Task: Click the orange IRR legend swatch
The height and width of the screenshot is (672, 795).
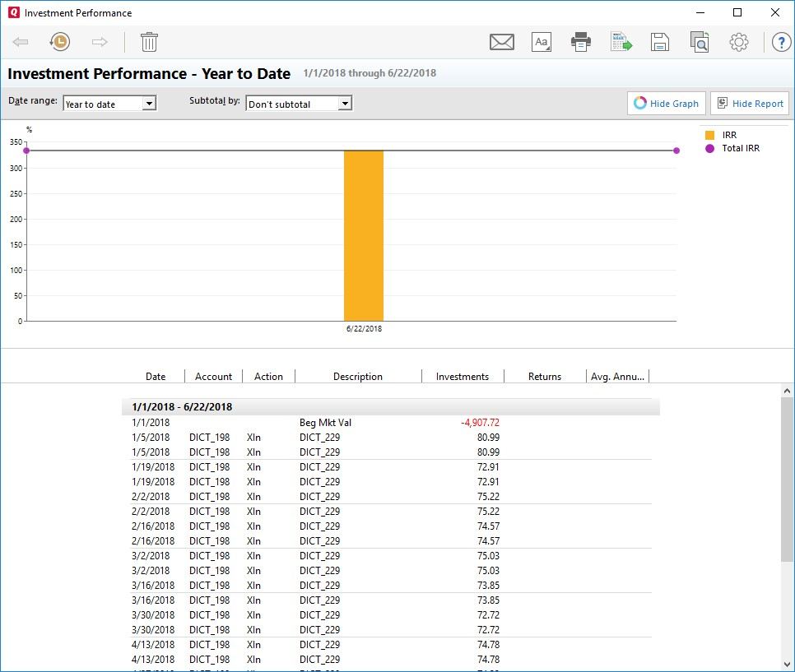Action: click(709, 135)
